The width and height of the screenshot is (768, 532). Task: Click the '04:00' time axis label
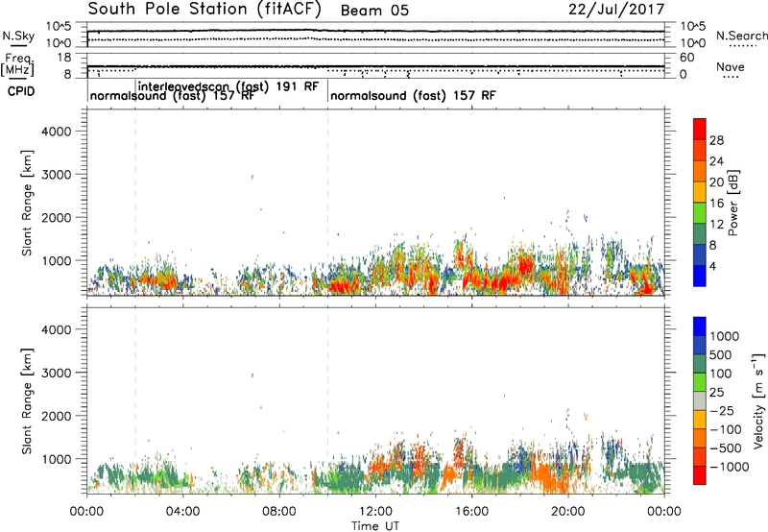pos(182,512)
